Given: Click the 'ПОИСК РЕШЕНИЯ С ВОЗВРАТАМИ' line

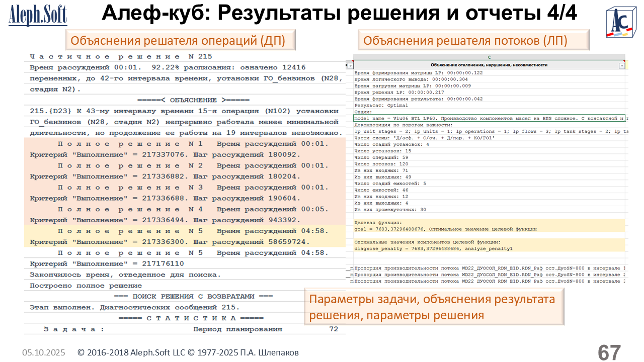Looking at the screenshot, I should (x=186, y=296).
